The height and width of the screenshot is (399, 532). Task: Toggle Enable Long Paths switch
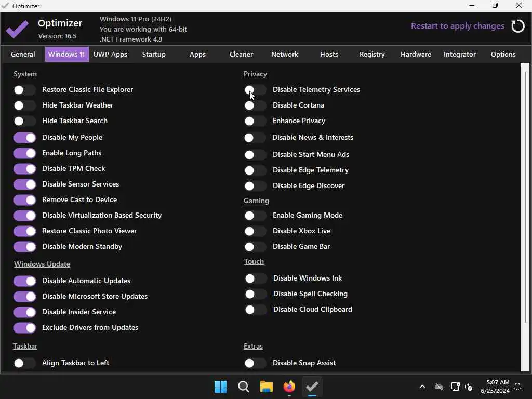(x=24, y=153)
